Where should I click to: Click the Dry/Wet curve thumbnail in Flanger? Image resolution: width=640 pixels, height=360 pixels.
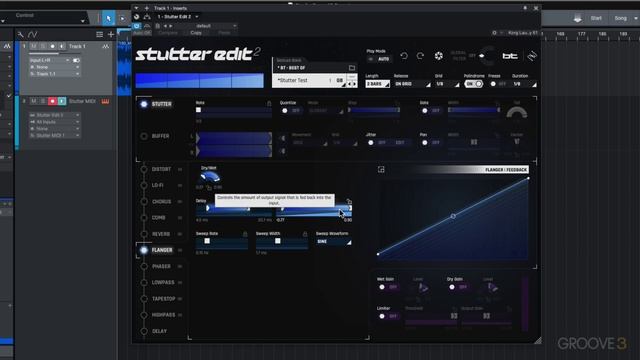(210, 177)
